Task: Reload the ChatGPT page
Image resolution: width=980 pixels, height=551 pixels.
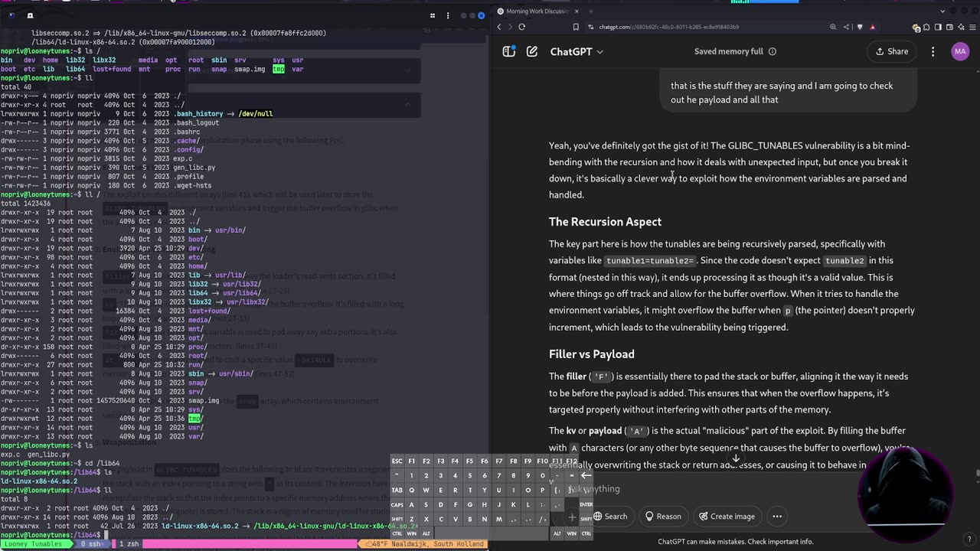Action: pos(522,27)
